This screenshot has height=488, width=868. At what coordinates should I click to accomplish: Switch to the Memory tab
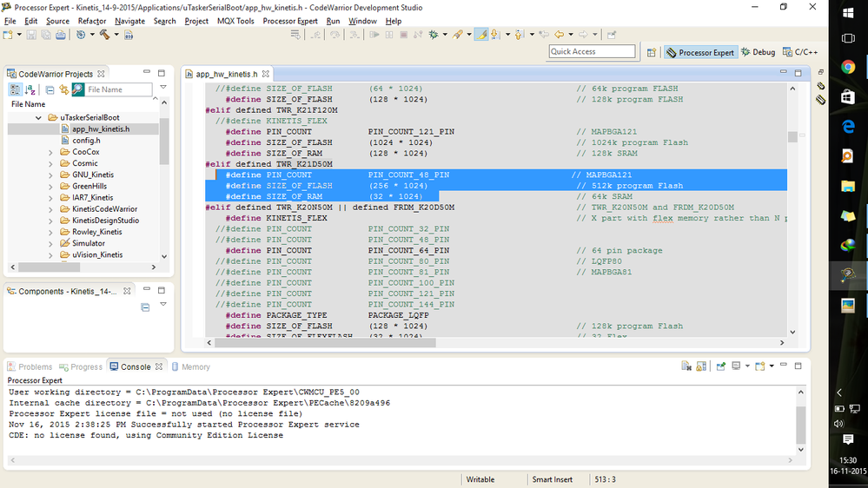pyautogui.click(x=191, y=366)
